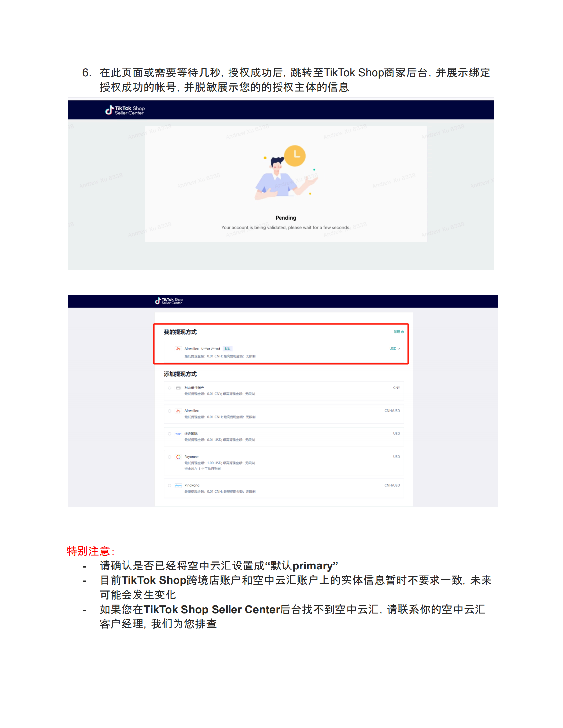Select the 对公银行账户 radio button
The image size is (563, 728).
pyautogui.click(x=170, y=388)
